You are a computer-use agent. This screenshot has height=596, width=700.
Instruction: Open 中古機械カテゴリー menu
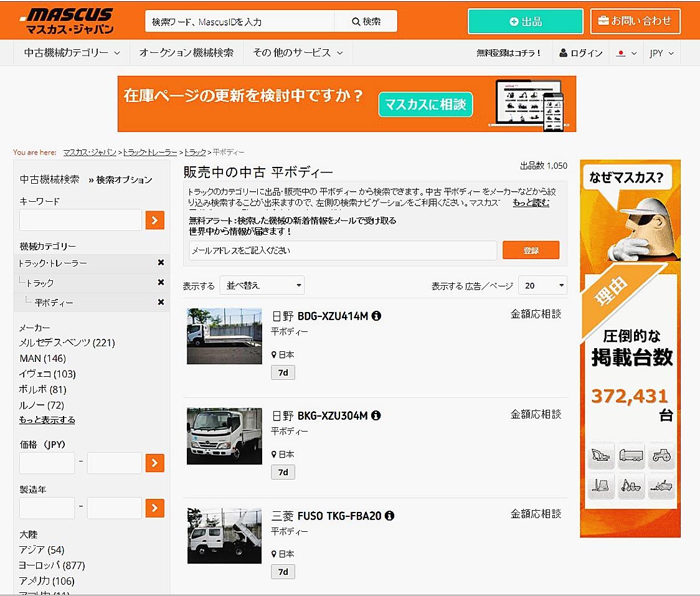coord(72,53)
